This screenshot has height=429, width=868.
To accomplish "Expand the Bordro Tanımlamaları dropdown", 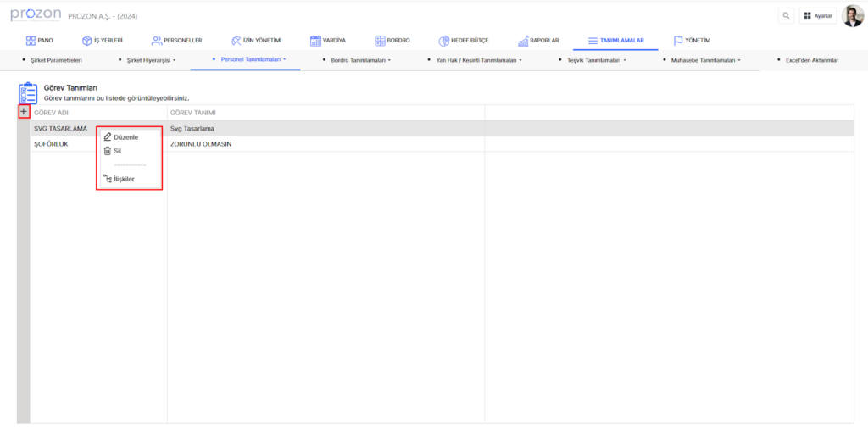I will pos(360,60).
